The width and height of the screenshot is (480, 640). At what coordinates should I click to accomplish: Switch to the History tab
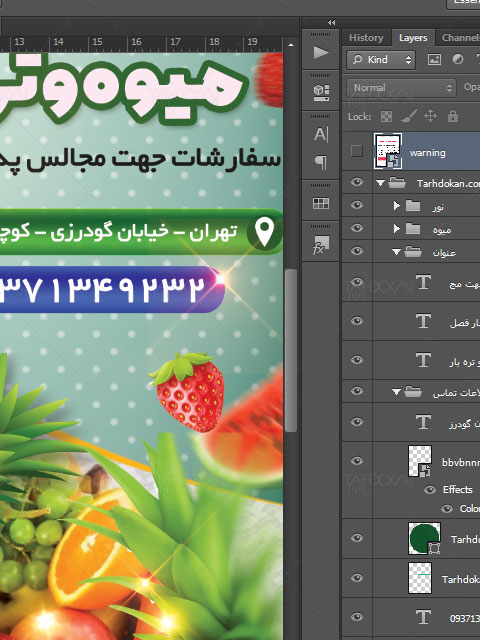click(x=366, y=38)
